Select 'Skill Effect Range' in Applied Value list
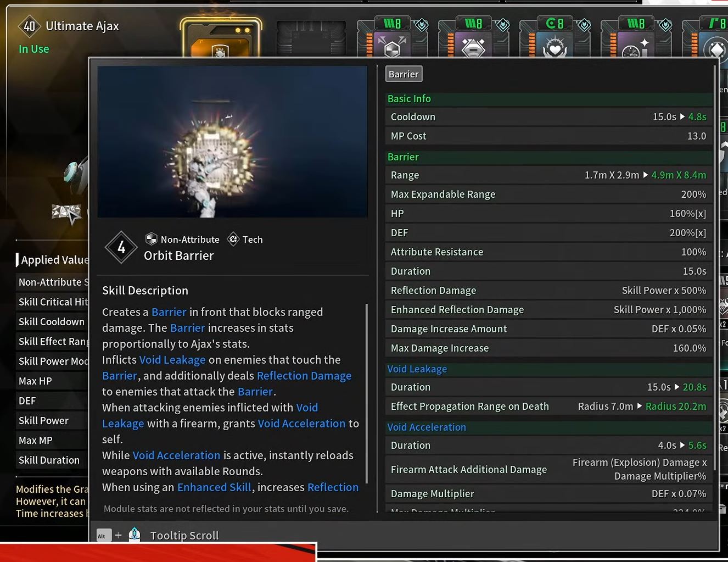Viewport: 728px width, 562px height. pyautogui.click(x=52, y=342)
